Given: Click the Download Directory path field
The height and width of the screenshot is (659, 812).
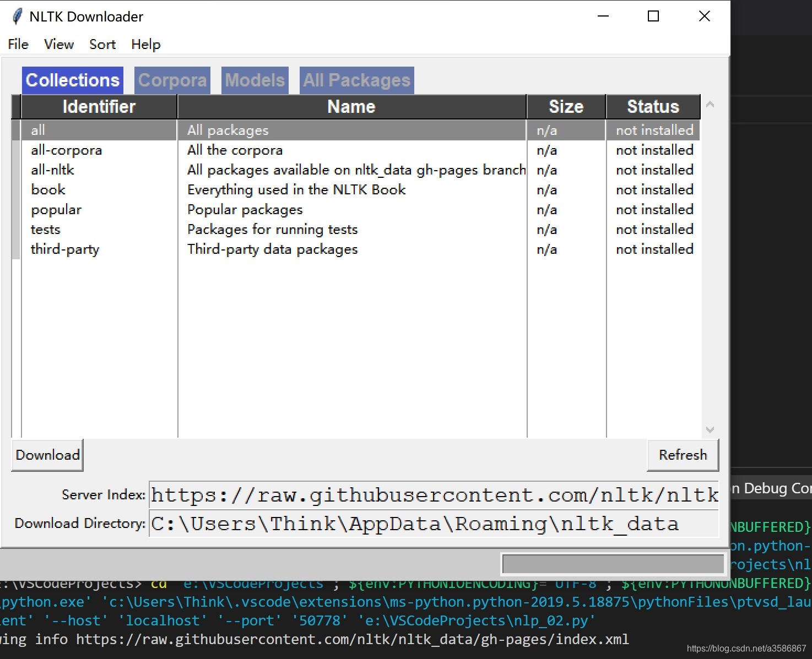Looking at the screenshot, I should [x=434, y=524].
